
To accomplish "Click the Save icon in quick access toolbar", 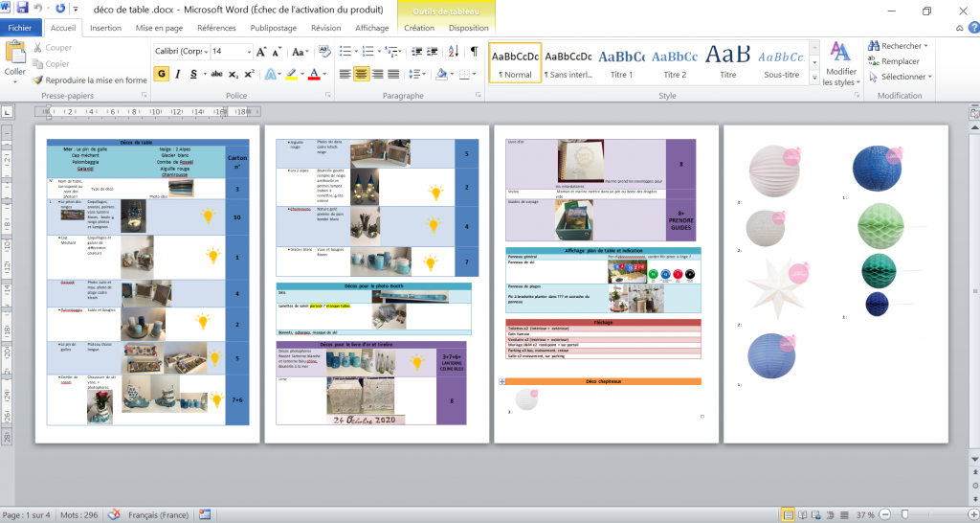I will point(21,10).
